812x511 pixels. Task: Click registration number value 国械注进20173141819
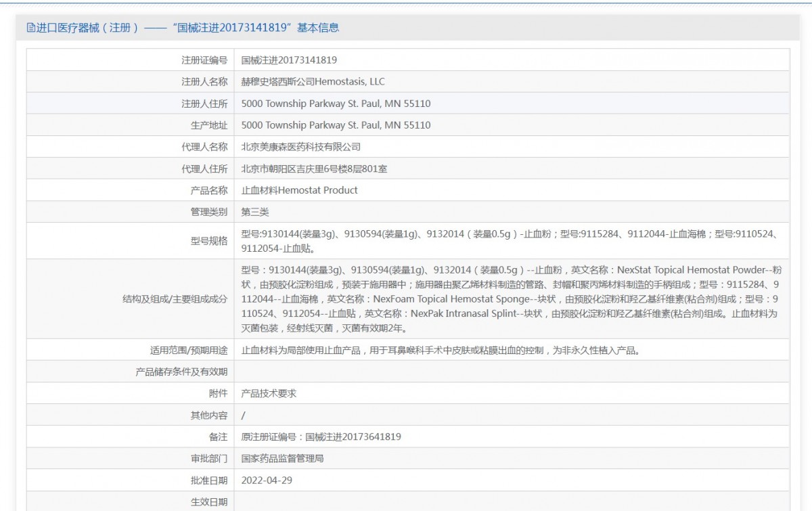(289, 60)
